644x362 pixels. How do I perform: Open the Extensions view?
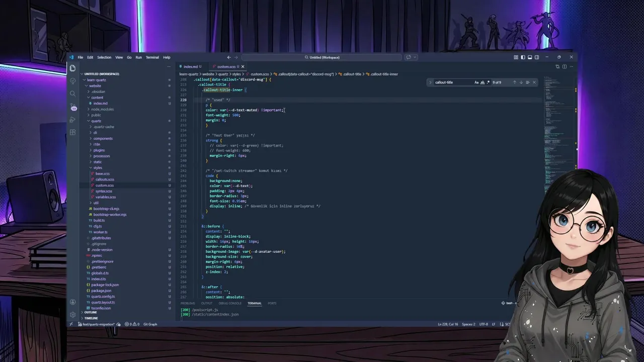(73, 132)
